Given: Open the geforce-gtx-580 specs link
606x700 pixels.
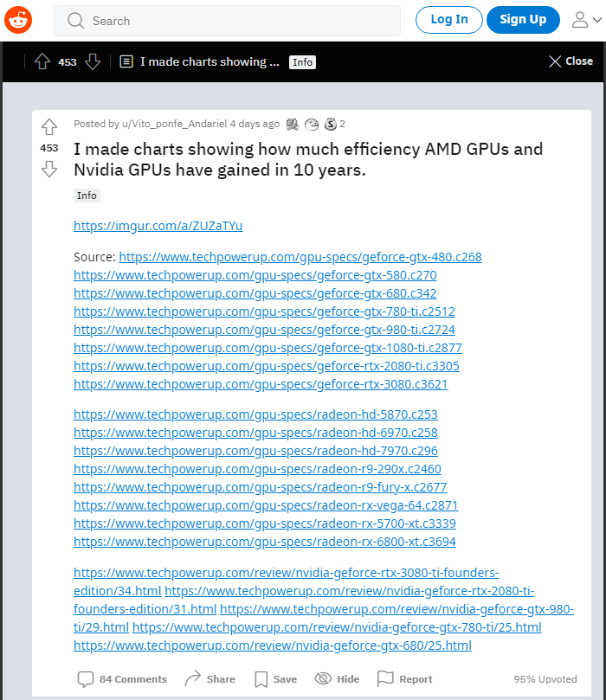Looking at the screenshot, I should coord(255,275).
